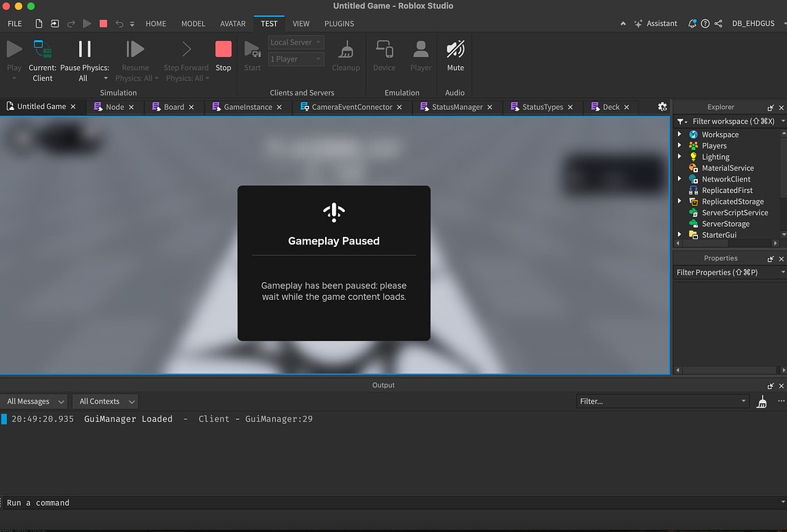The height and width of the screenshot is (532, 787).
Task: Click the new file icon in quick bar
Action: [38, 24]
